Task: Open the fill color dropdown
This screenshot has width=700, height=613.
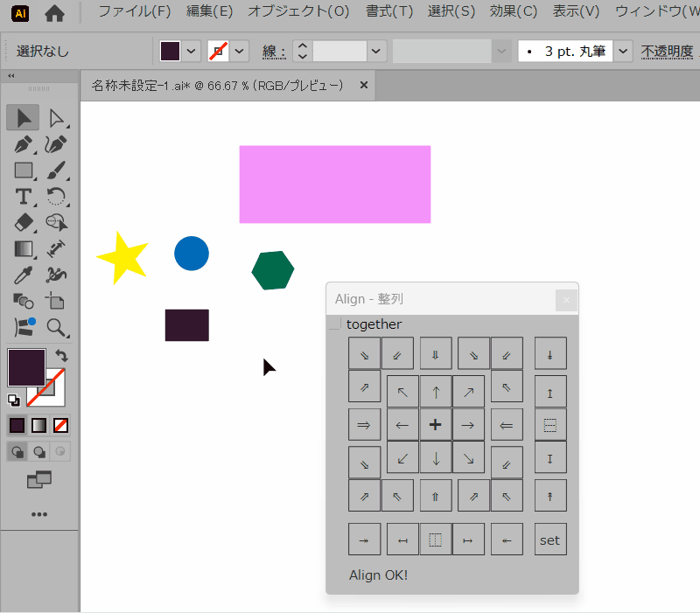Action: pyautogui.click(x=192, y=52)
